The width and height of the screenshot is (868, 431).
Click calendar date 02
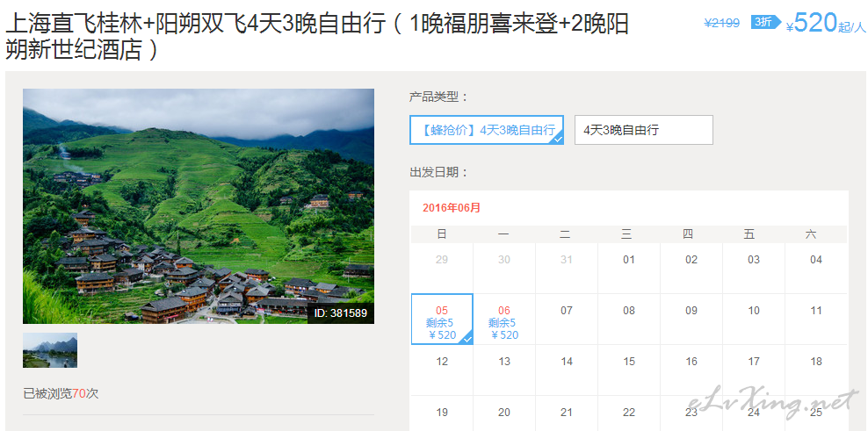[691, 269]
